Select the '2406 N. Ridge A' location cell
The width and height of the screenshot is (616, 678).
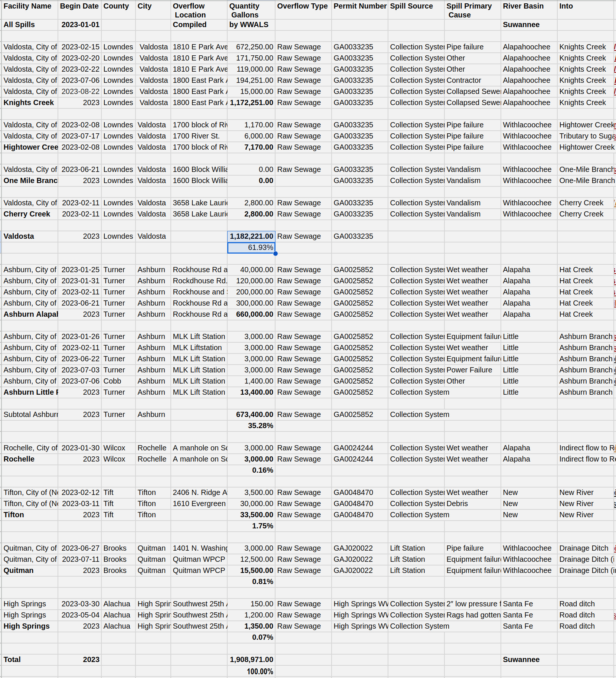[199, 493]
